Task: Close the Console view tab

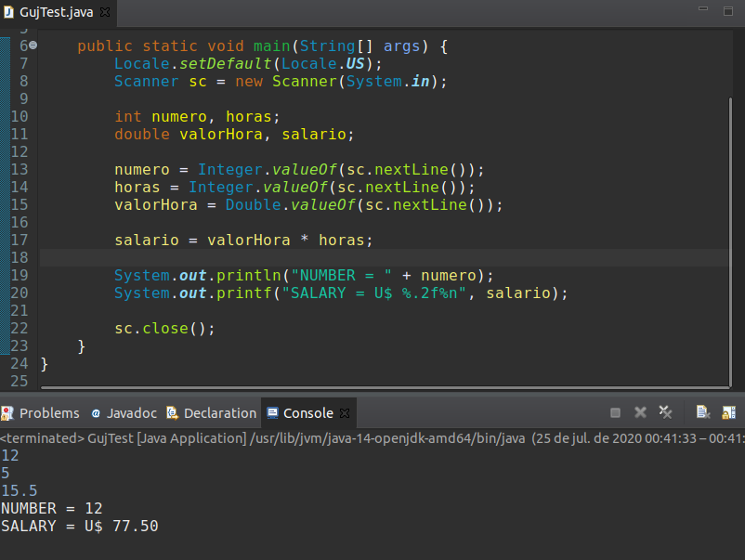Action: (x=345, y=413)
